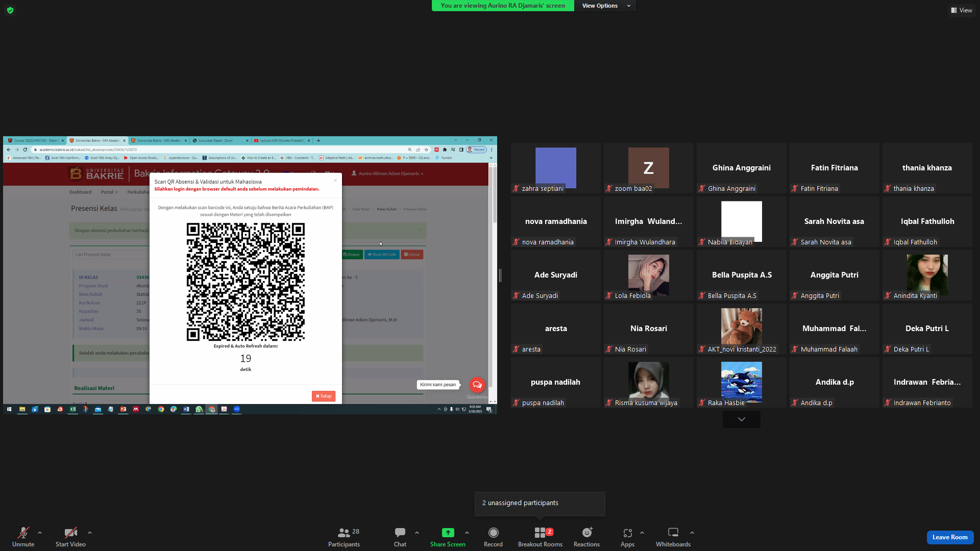Expand the Apps options arrow
Viewport: 980px width, 551px height.
click(642, 533)
